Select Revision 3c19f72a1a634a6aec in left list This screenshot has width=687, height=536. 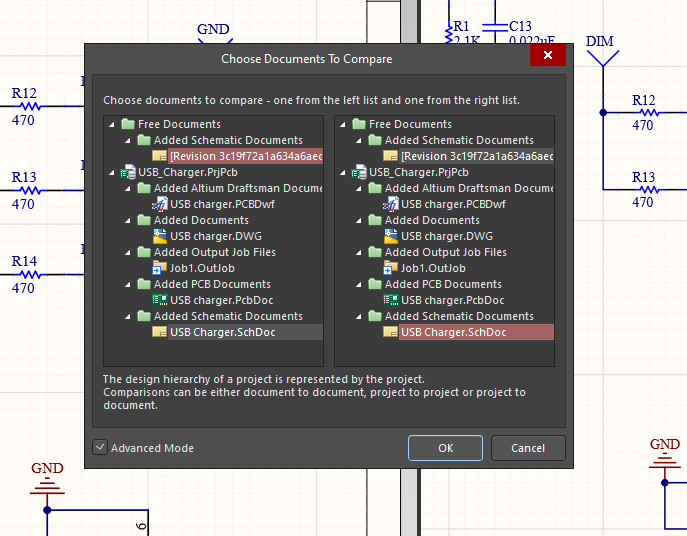[246, 156]
